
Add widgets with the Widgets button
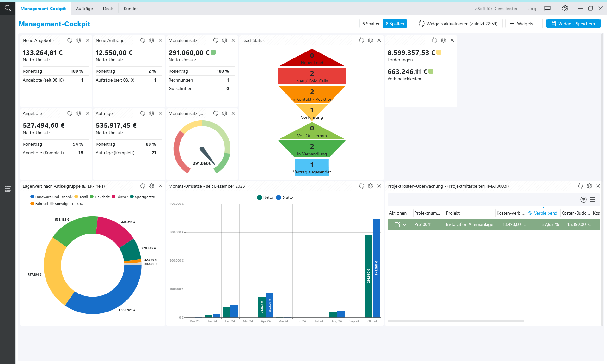(522, 24)
